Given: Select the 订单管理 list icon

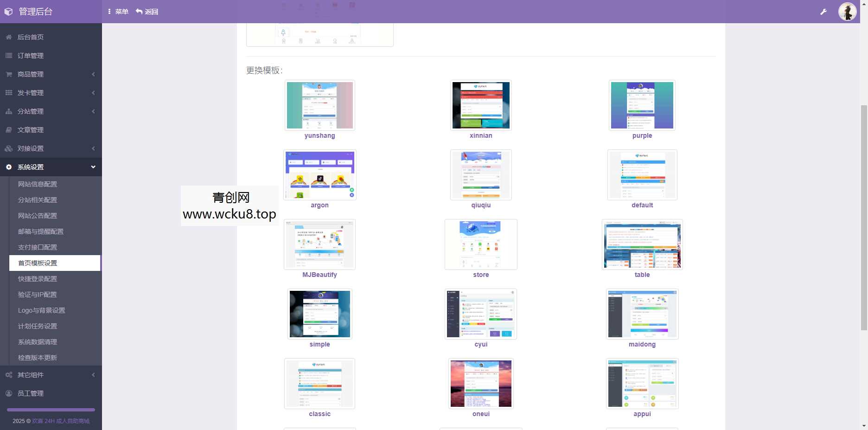Looking at the screenshot, I should point(8,56).
